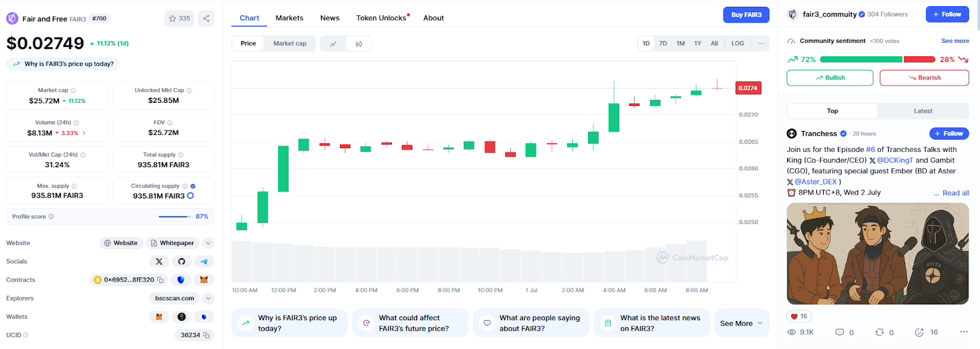This screenshot has height=349, width=980.
Task: Open the Binance wallet icon in Wallets row
Action: coord(181,317)
